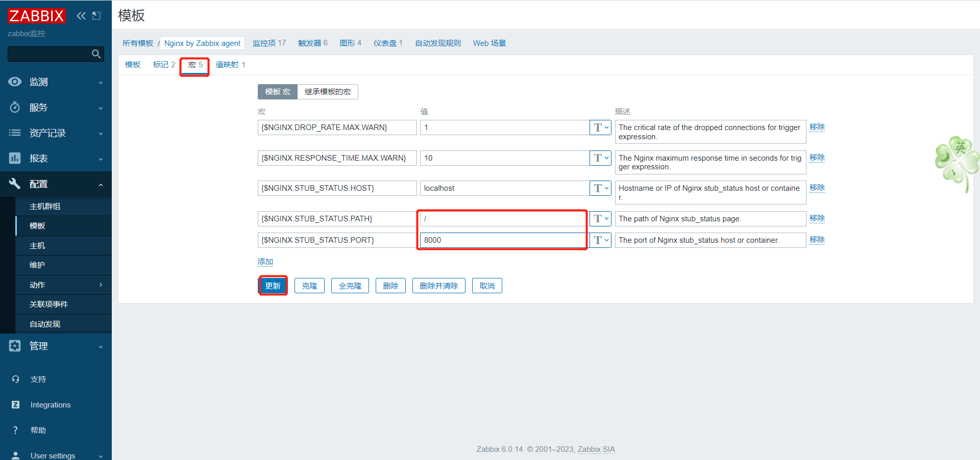The height and width of the screenshot is (460, 980).
Task: Expand the 服务 menu chevron
Action: [101, 108]
